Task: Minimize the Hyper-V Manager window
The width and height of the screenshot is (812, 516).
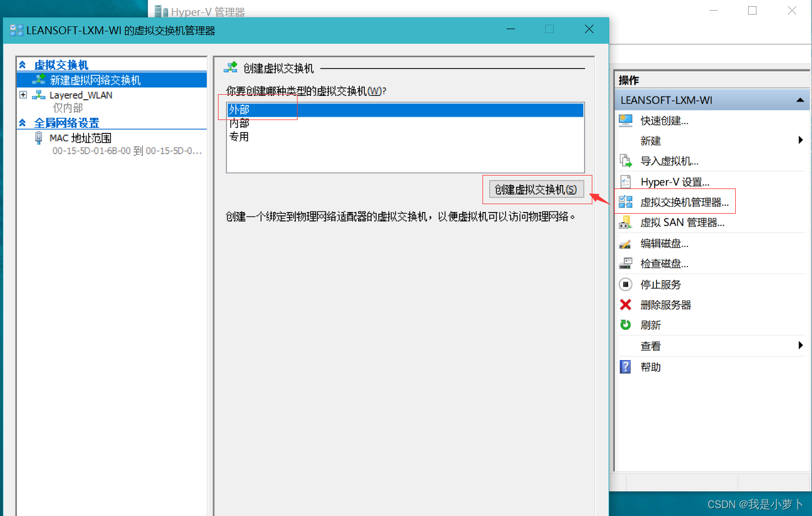Action: [713, 11]
